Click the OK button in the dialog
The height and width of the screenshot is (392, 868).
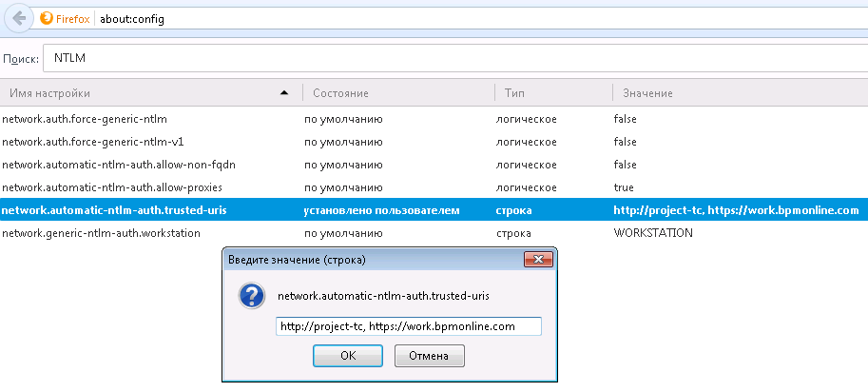click(348, 356)
